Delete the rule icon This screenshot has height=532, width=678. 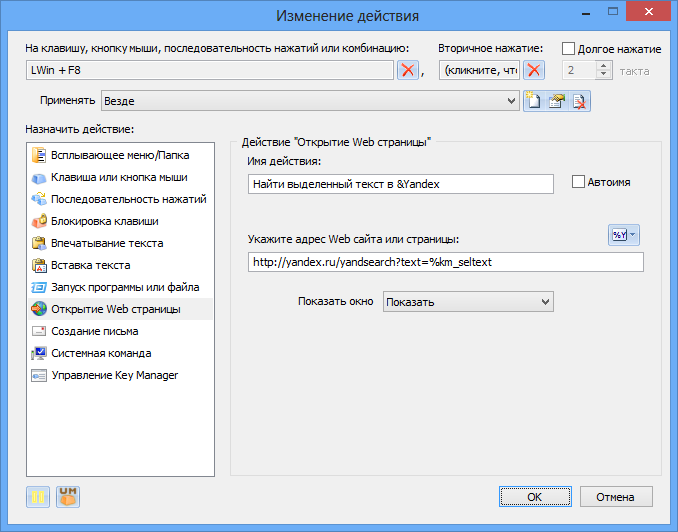pos(579,101)
